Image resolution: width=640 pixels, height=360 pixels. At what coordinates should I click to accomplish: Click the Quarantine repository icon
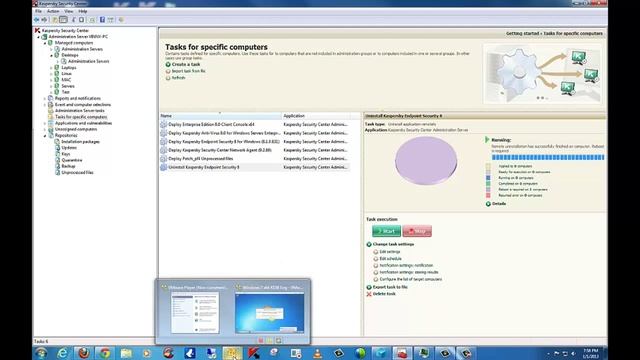pos(58,160)
